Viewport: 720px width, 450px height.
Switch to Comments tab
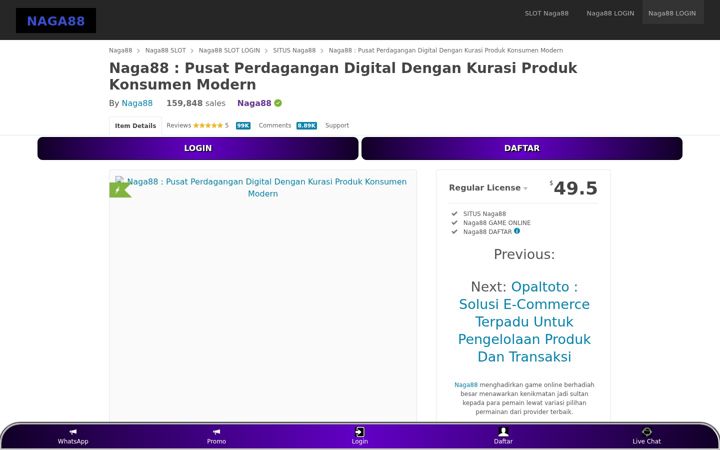275,125
